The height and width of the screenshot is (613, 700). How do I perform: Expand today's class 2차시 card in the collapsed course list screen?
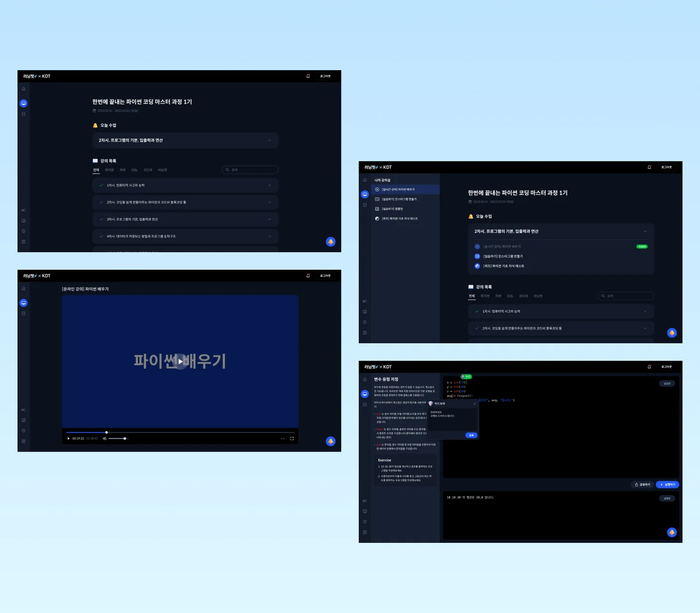185,140
